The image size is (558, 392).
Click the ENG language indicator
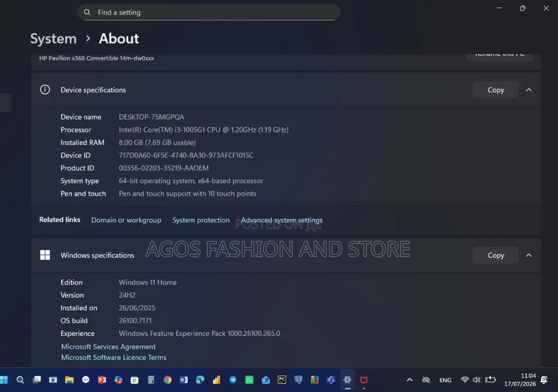[x=445, y=380]
